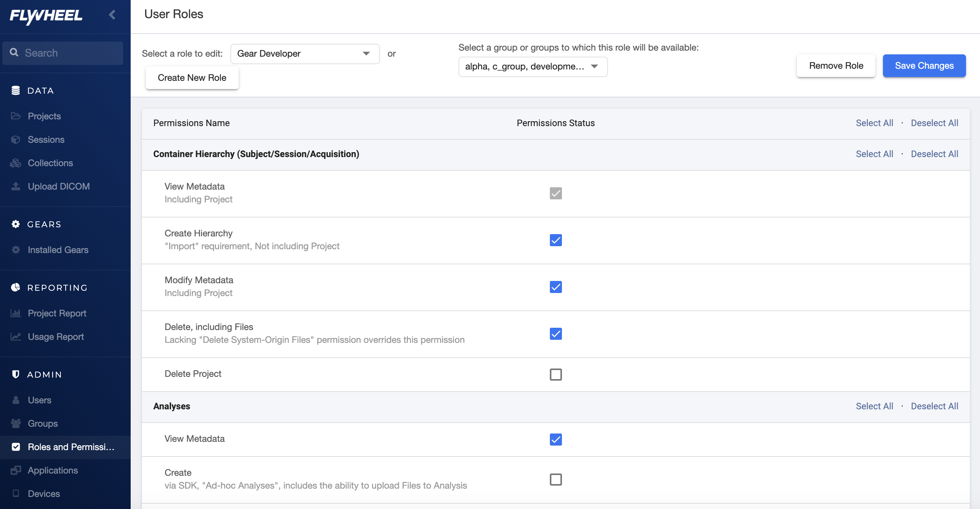Check the Analyses Create permission checkbox
This screenshot has height=509, width=980.
(x=556, y=479)
